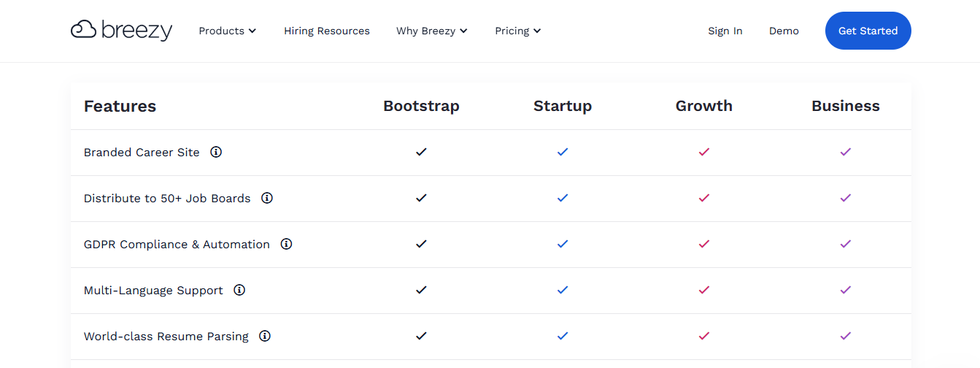The width and height of the screenshot is (980, 368).
Task: View Multi-Language Support info tooltip icon
Action: pos(239,290)
